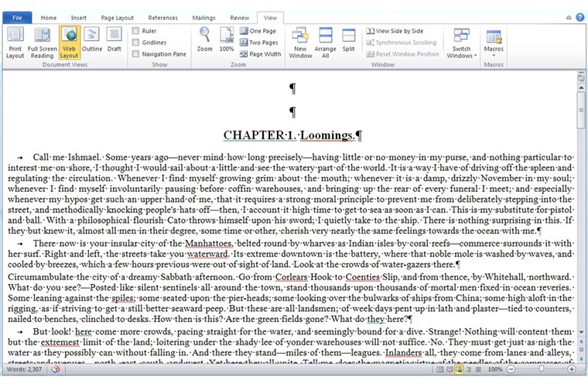This screenshot has width=588, height=387.
Task: Open the File tab
Action: point(17,18)
